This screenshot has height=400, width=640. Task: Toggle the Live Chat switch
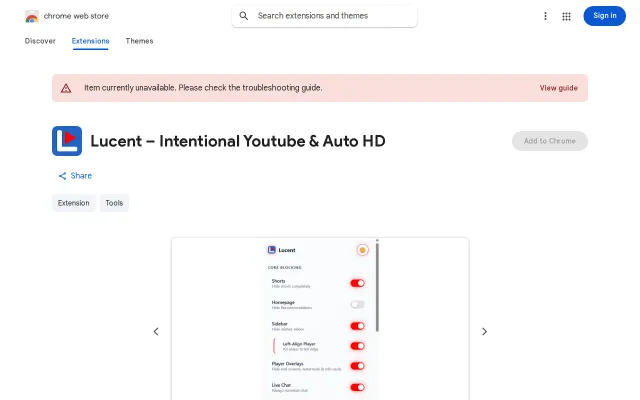[x=357, y=387]
